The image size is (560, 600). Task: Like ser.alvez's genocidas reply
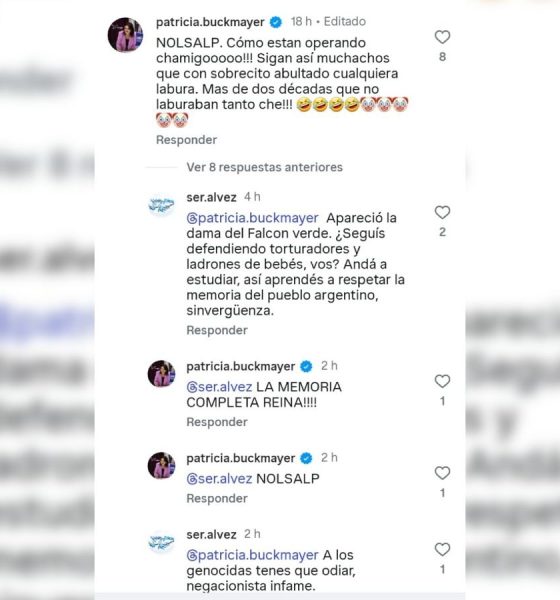point(442,549)
